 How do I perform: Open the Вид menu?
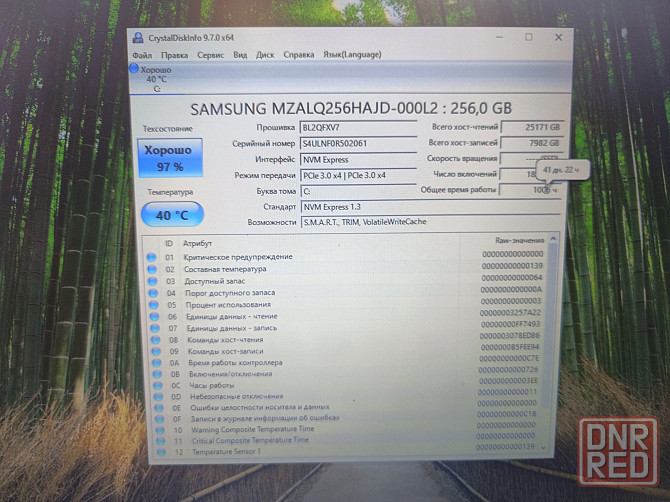point(240,55)
